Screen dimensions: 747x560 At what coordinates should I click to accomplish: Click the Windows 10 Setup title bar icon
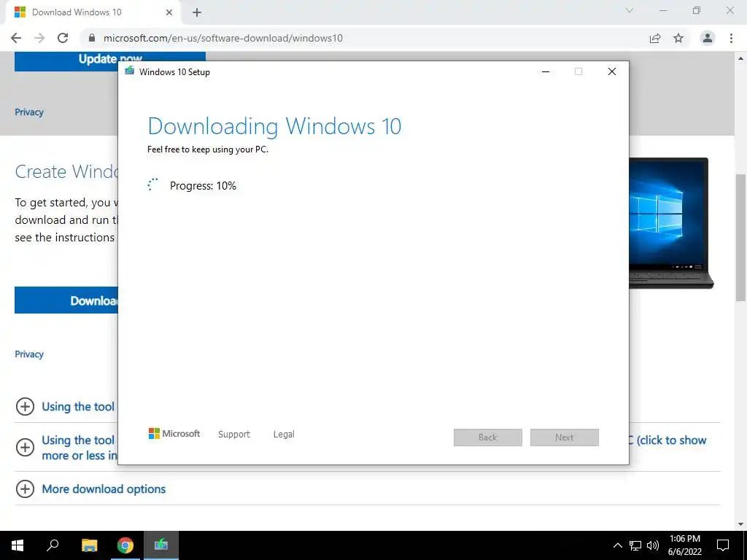[130, 71]
